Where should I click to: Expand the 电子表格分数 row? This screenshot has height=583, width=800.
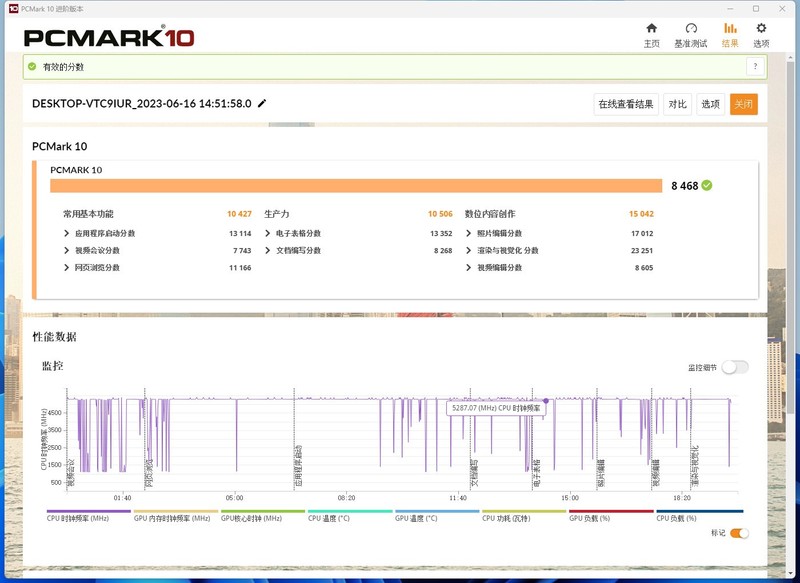(x=268, y=233)
